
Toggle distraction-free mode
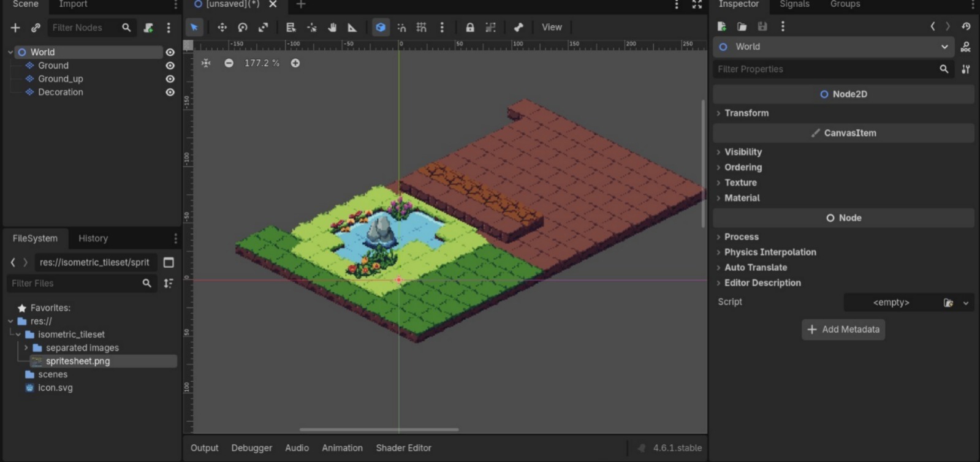coord(697,4)
